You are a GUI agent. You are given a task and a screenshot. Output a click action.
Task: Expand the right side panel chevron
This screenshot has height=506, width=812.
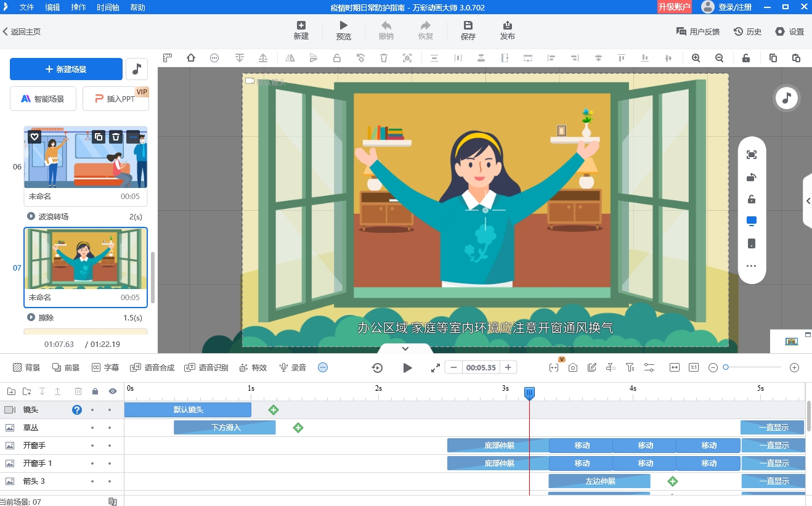[x=808, y=200]
